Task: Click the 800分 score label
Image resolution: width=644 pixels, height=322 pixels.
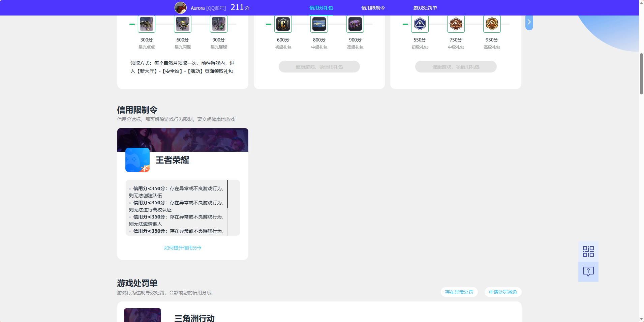Action: [x=319, y=40]
